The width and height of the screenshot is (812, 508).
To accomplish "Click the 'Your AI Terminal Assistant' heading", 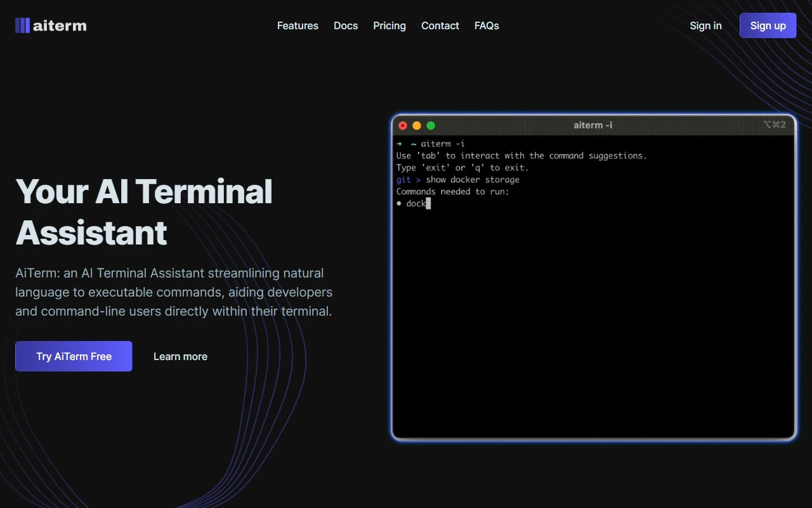I will click(144, 212).
